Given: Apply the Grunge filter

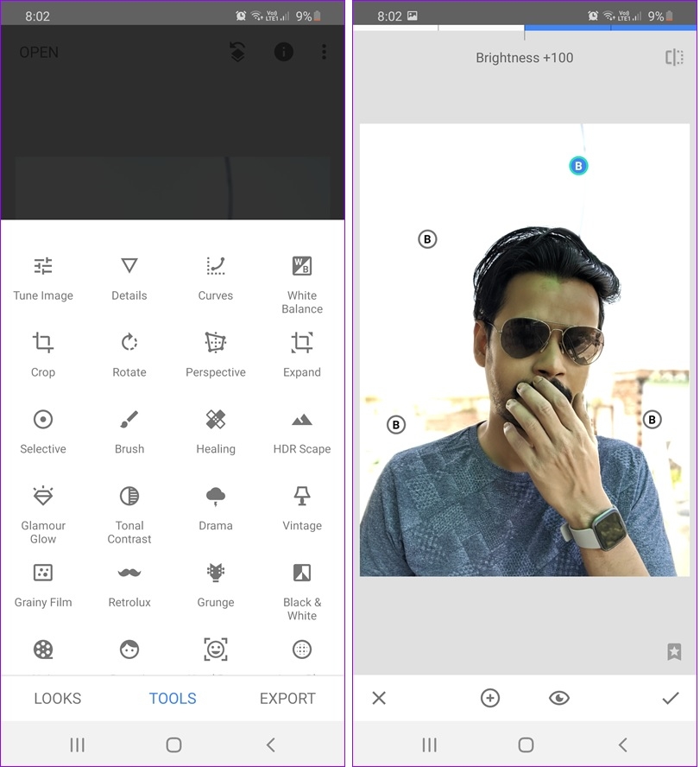Looking at the screenshot, I should click(x=216, y=586).
